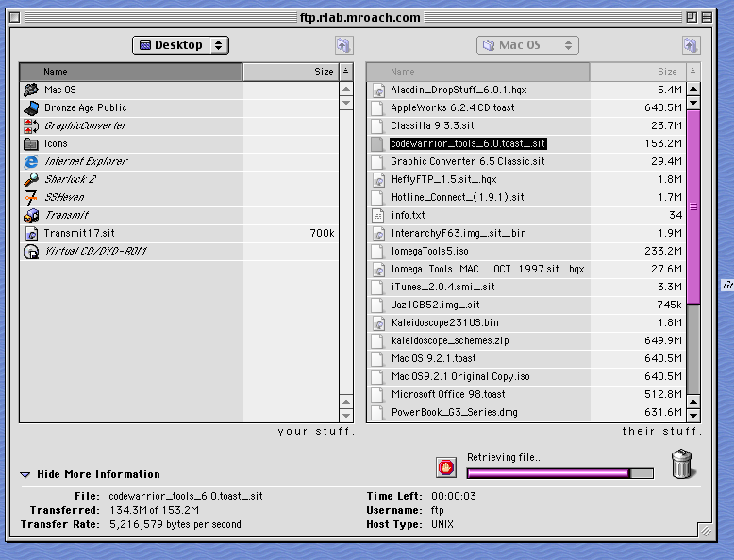Open the Mac OS remote folder dropdown

click(x=528, y=45)
